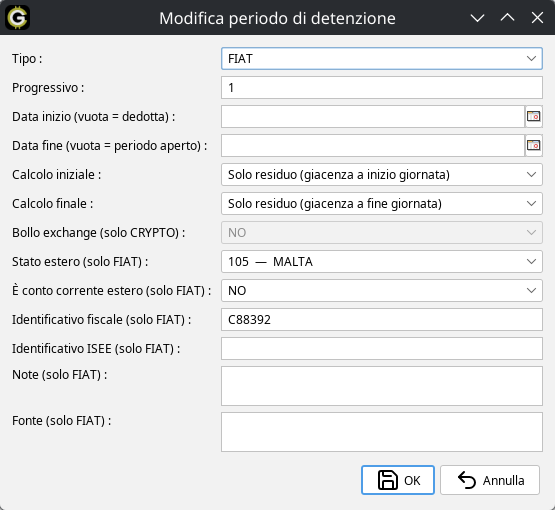Click the title bar up-arrow maximize icon
Image resolution: width=555 pixels, height=510 pixels.
[x=507, y=18]
